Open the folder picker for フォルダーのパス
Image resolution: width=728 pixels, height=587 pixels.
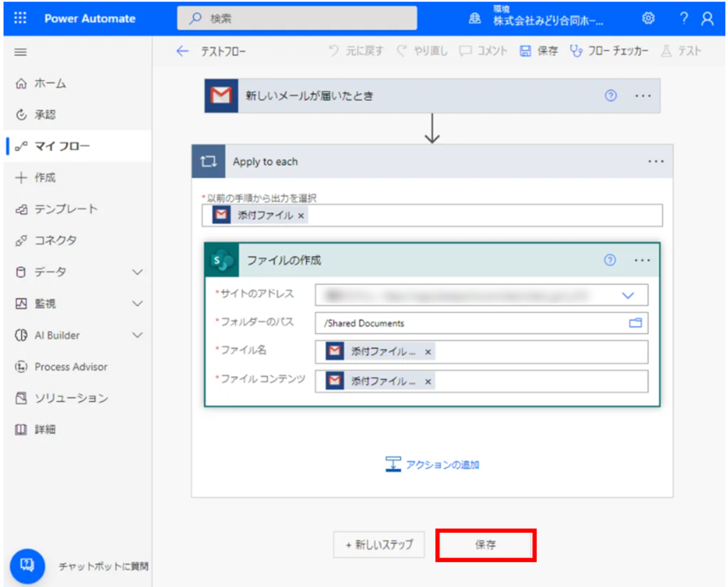click(636, 323)
